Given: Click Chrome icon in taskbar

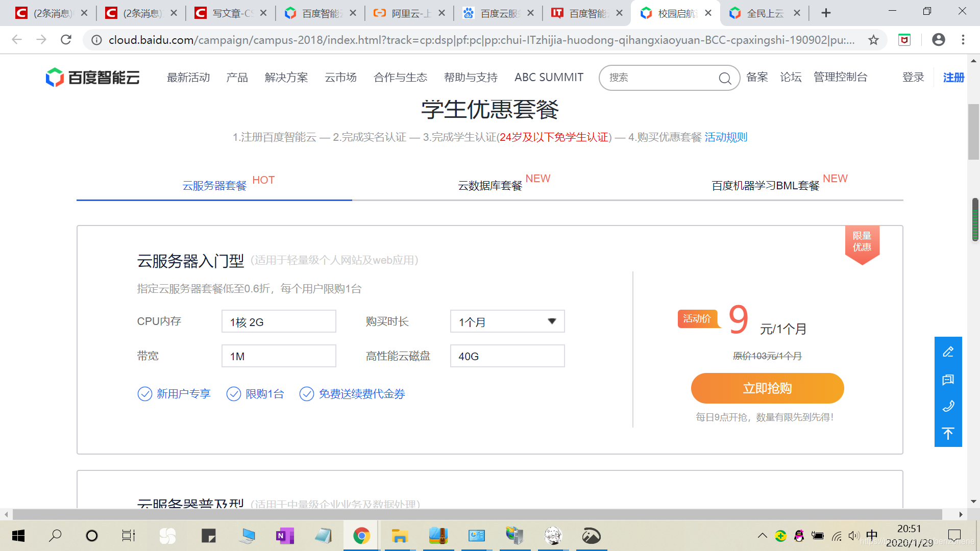Looking at the screenshot, I should (361, 536).
